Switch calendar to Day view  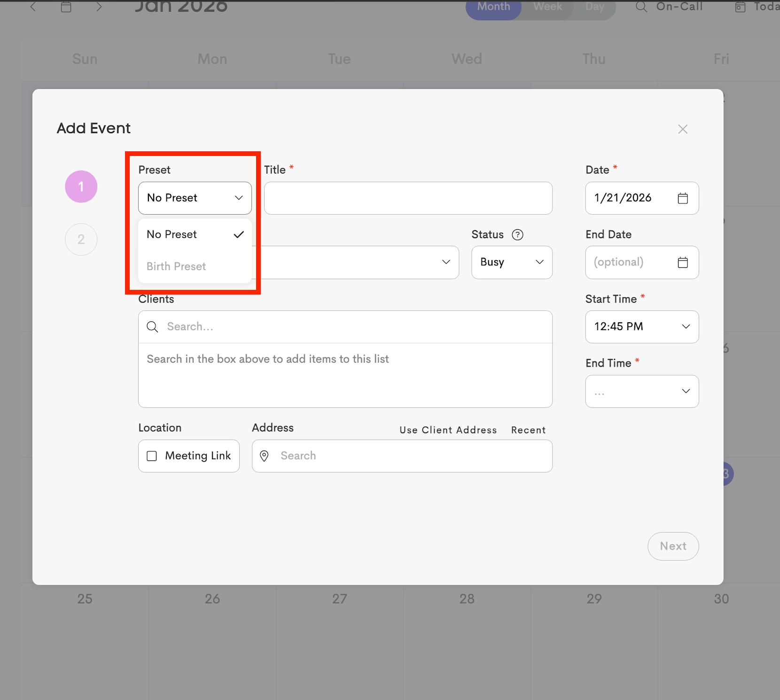pos(595,7)
